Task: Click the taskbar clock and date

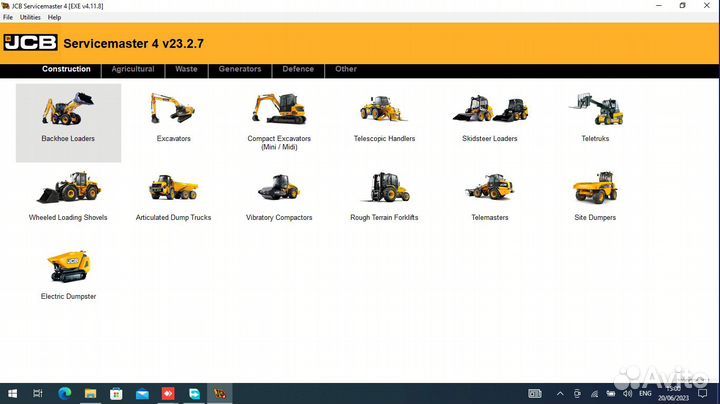Action: click(x=673, y=394)
